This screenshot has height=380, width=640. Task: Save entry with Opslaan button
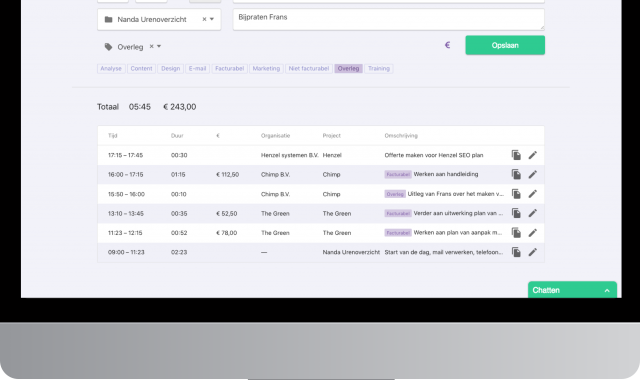click(505, 45)
